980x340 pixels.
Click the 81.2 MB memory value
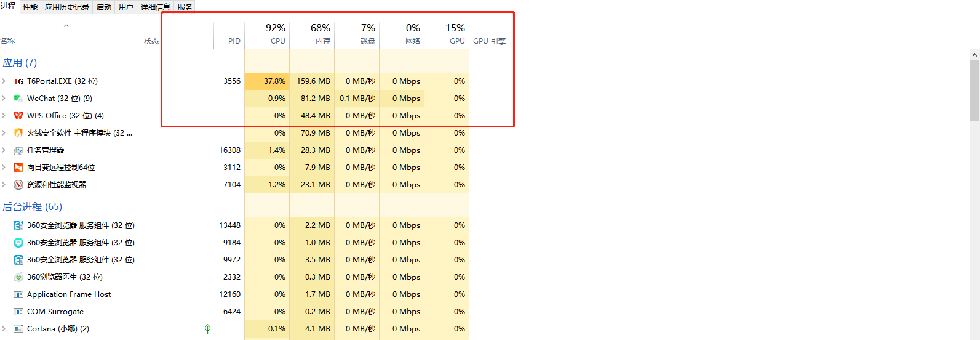tap(315, 99)
